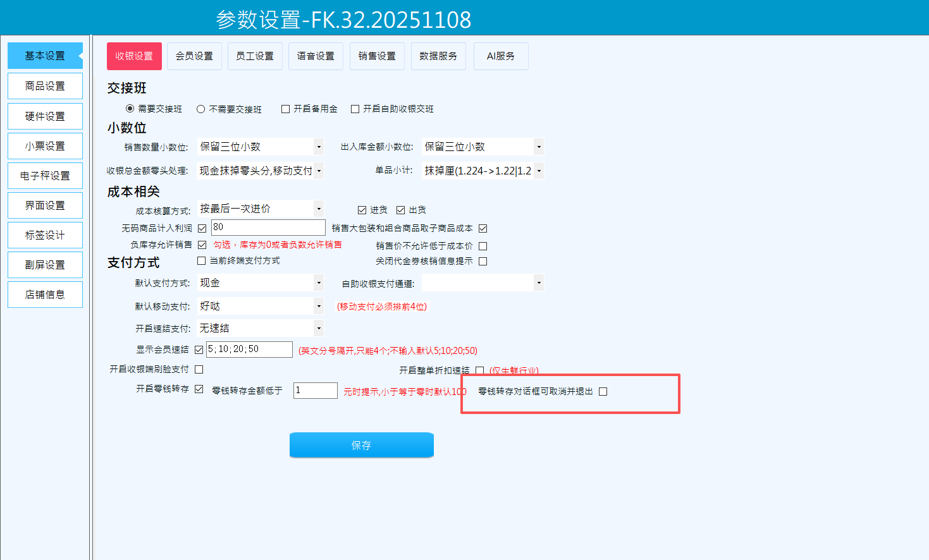Expand the 销售数量小数位 dropdown

click(x=319, y=147)
